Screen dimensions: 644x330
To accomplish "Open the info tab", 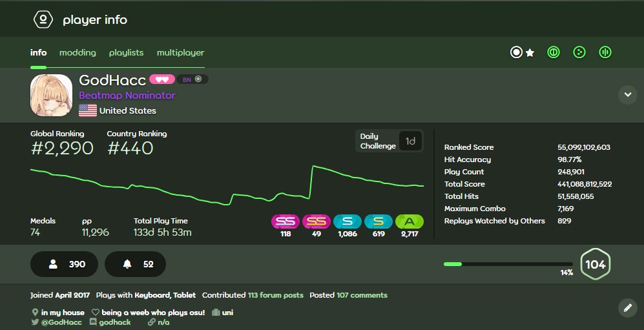I will click(x=38, y=52).
